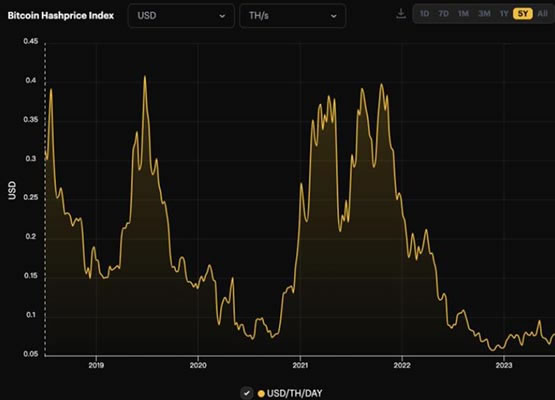Viewport: 555px width, 400px height.
Task: Click the 2019 label on the time axis
Action: (96, 365)
